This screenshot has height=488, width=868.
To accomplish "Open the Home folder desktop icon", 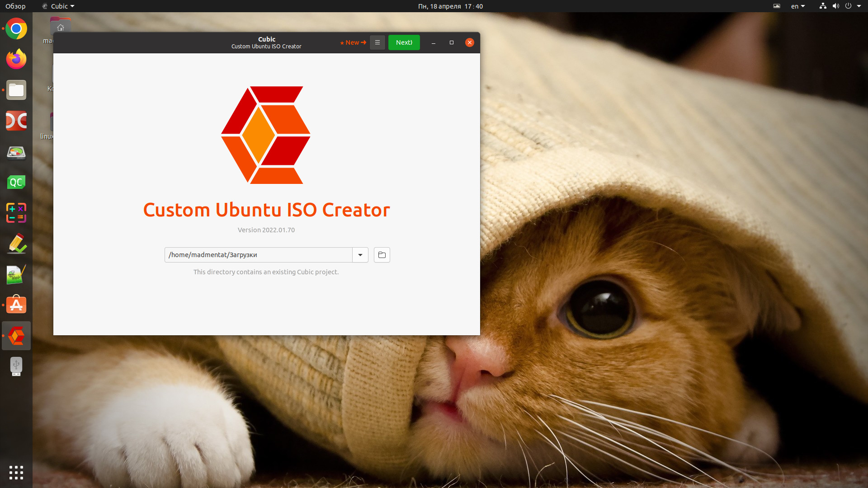I will pyautogui.click(x=60, y=26).
